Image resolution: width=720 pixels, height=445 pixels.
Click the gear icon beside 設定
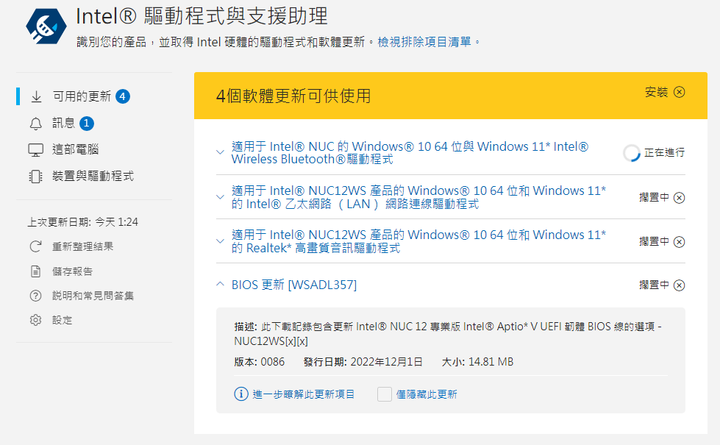click(x=36, y=320)
